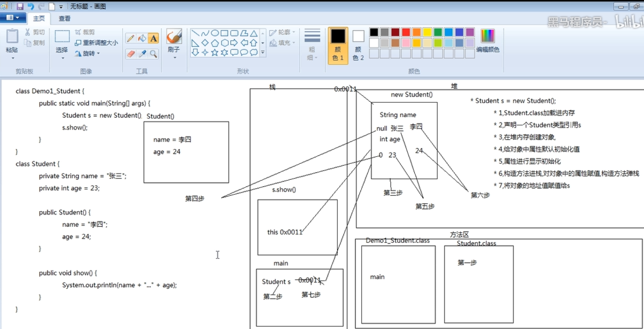Choose the red color swatch in palette
644x329 pixels.
(x=406, y=32)
